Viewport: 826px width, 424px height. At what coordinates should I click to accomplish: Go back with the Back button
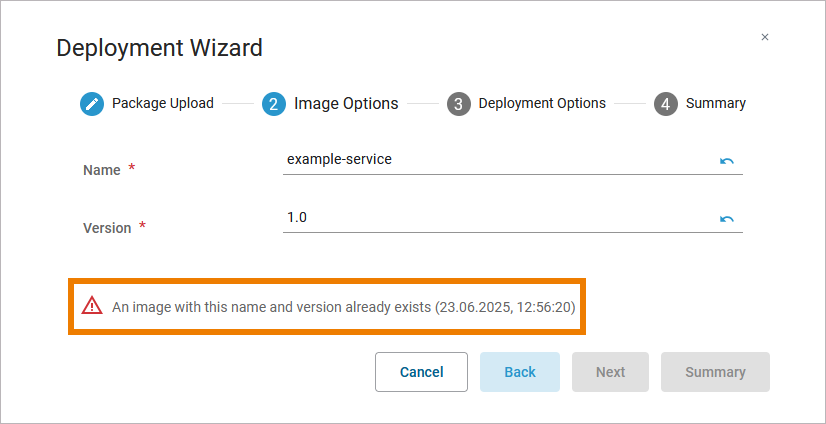[520, 372]
